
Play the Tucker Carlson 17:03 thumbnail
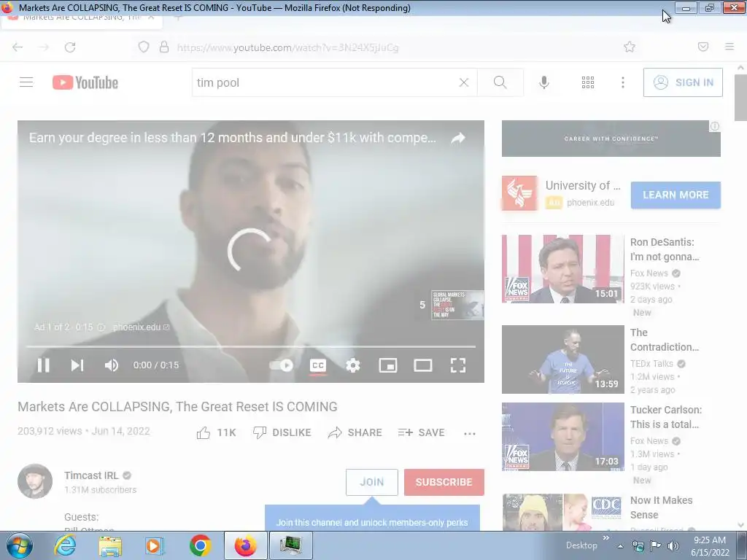562,437
